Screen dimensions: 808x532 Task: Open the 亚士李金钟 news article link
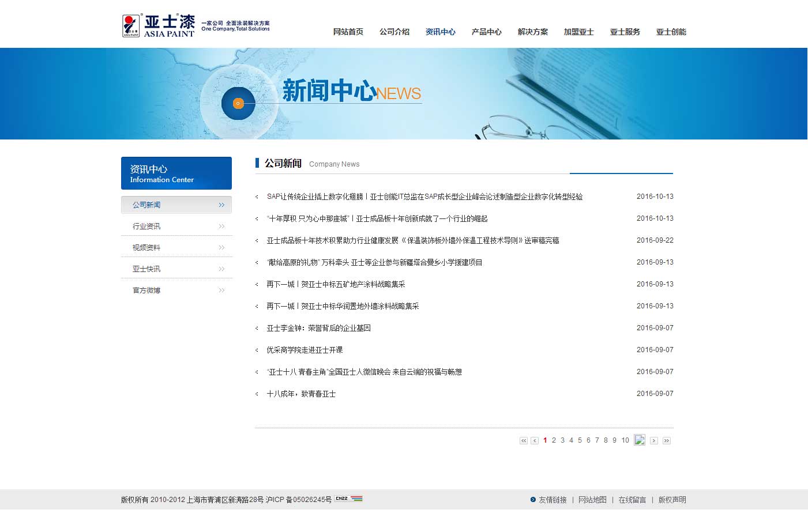point(318,329)
